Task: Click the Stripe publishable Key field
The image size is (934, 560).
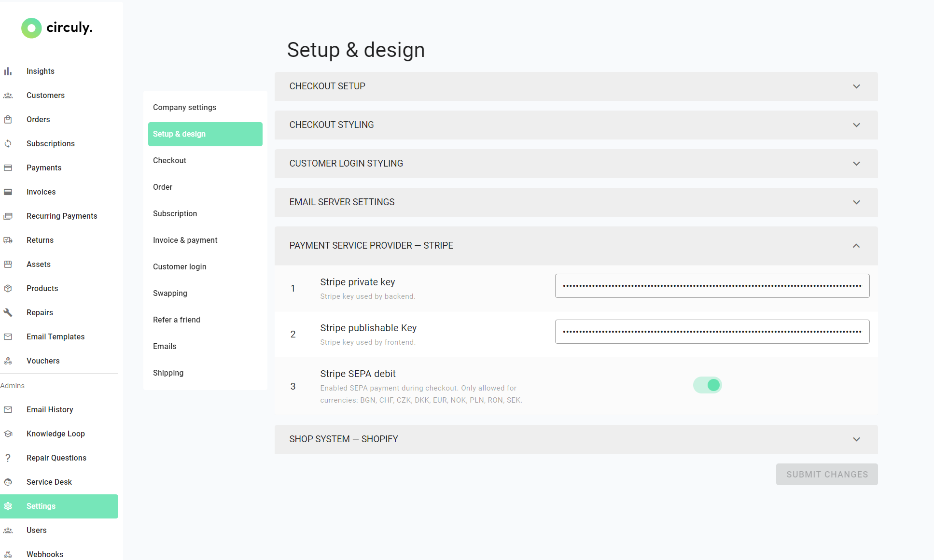Action: click(x=712, y=332)
